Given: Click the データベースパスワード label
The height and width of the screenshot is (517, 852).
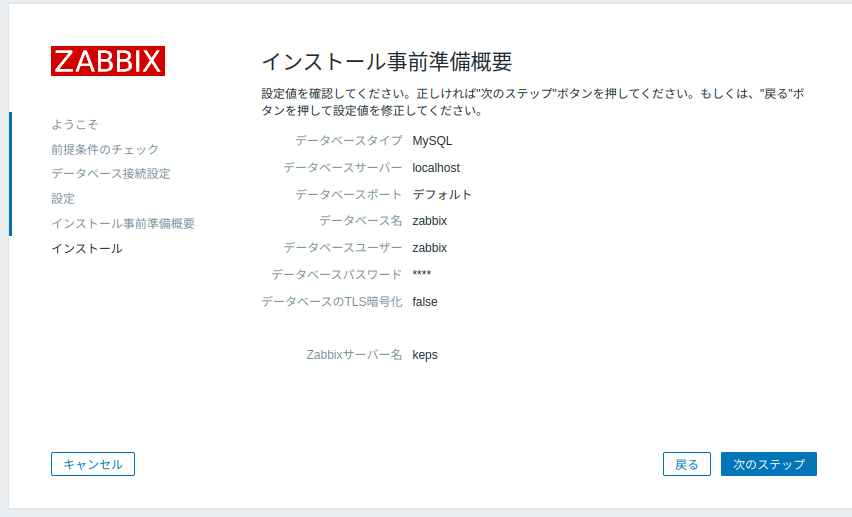Looking at the screenshot, I should [x=336, y=274].
